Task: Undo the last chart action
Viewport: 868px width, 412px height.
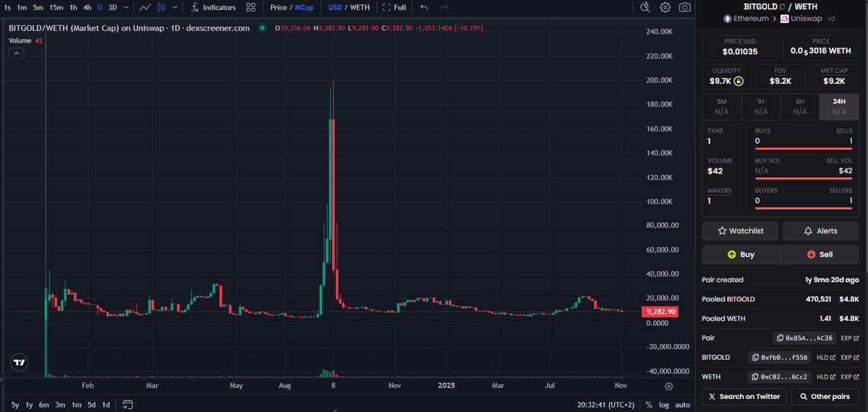Action: tap(424, 7)
